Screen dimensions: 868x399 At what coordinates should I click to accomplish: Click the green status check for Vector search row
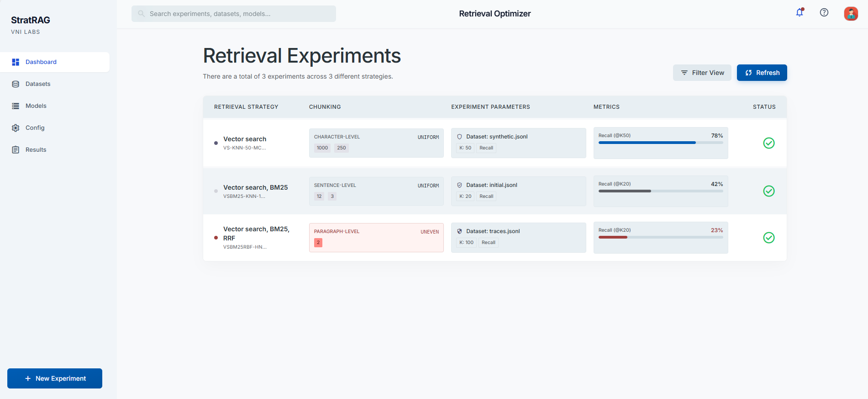click(769, 143)
